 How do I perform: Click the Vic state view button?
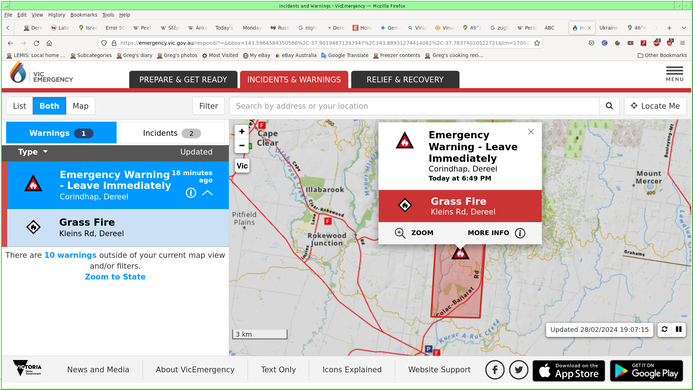tap(242, 166)
